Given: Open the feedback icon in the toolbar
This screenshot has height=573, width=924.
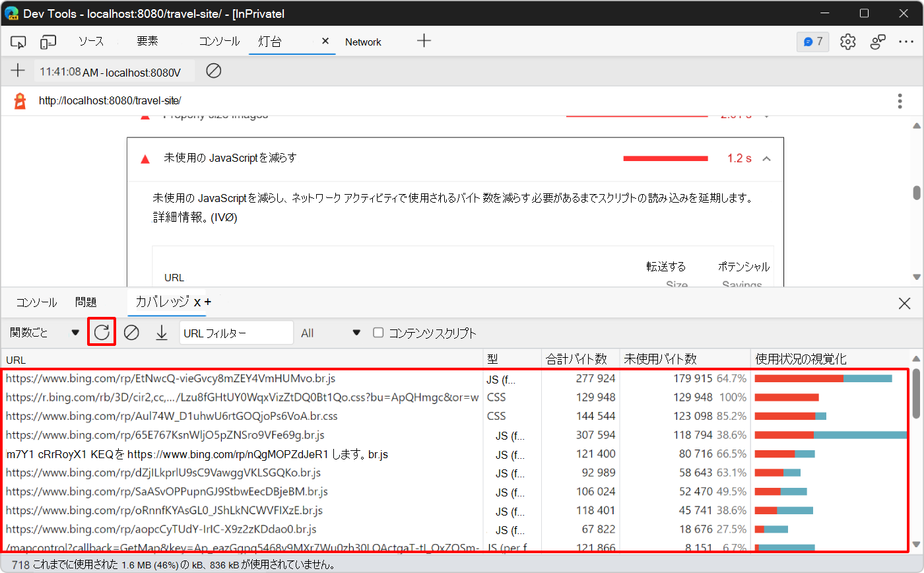Looking at the screenshot, I should coord(878,41).
